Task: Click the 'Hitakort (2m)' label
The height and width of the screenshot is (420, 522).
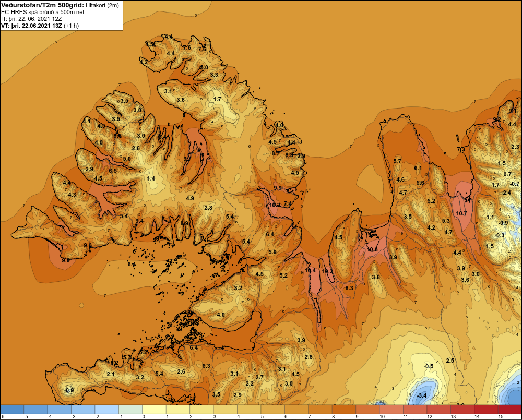Action: coord(102,5)
